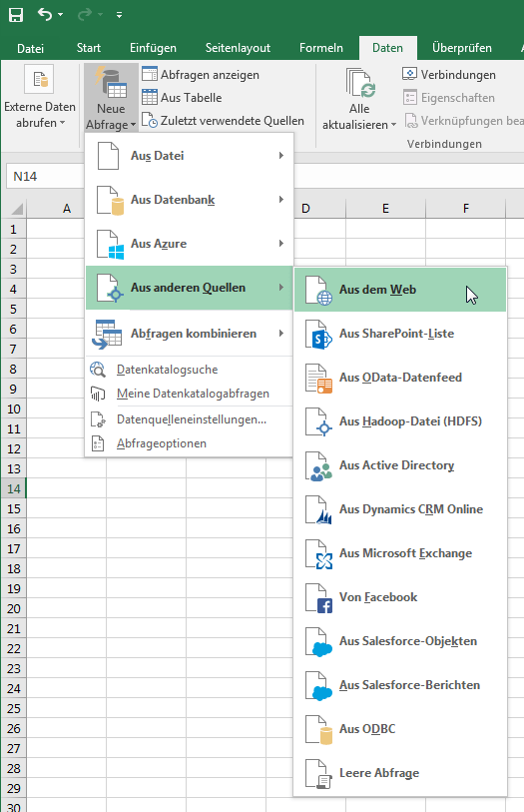The width and height of the screenshot is (524, 812).
Task: Choose Aus Salesforce-Objekten
Action: (400, 641)
